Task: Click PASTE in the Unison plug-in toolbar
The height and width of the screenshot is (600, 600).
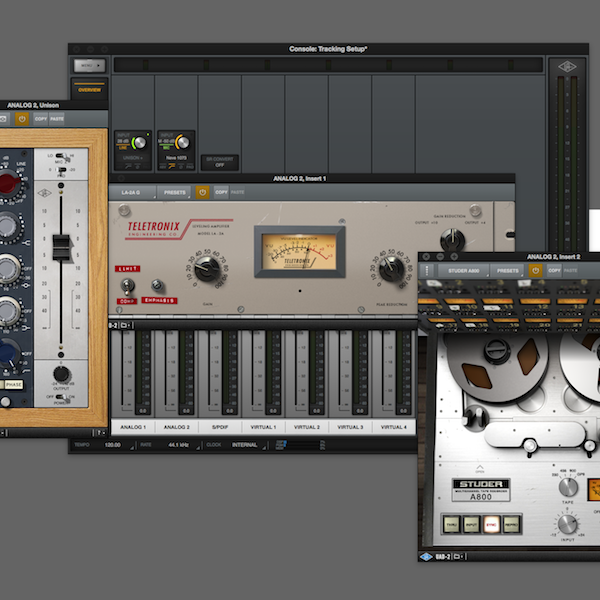Action: (57, 119)
